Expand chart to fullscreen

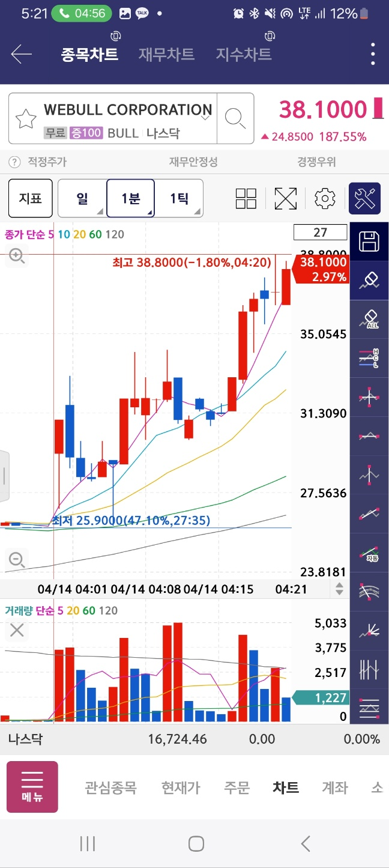click(x=286, y=199)
